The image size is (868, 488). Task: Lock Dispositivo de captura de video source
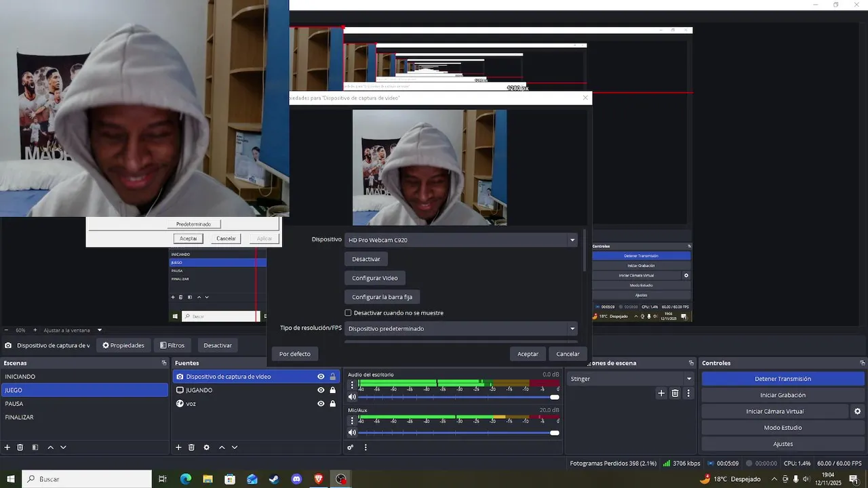(x=332, y=377)
